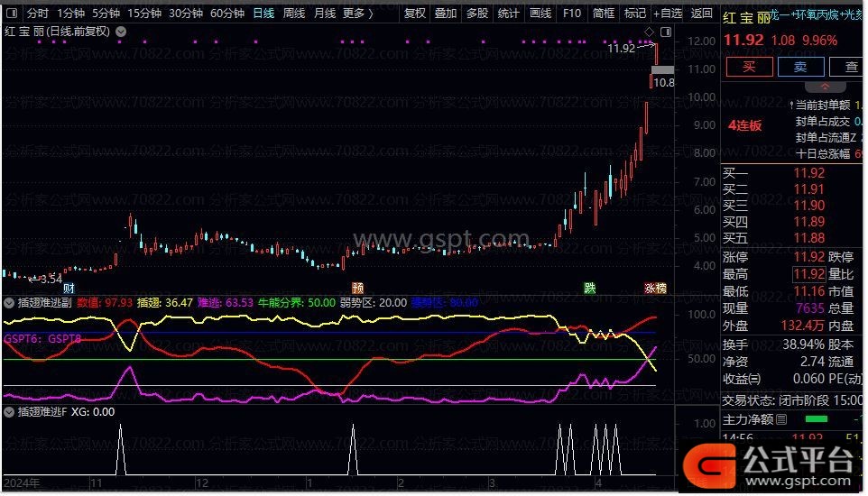The width and height of the screenshot is (868, 496).
Task: Click the 数值: 97.93 indicator readout
Action: pos(105,303)
